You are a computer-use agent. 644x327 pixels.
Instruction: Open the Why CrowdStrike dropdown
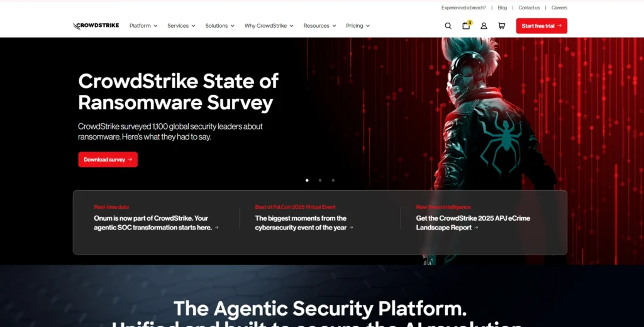click(x=269, y=26)
